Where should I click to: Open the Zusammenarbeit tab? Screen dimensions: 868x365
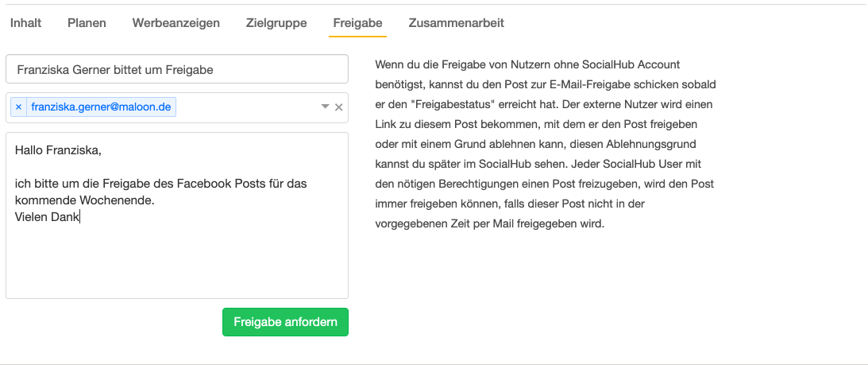pos(456,23)
